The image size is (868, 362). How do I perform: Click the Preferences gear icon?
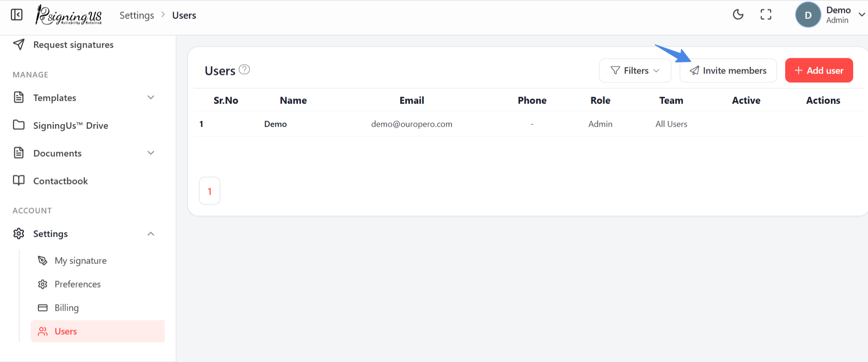(x=43, y=284)
